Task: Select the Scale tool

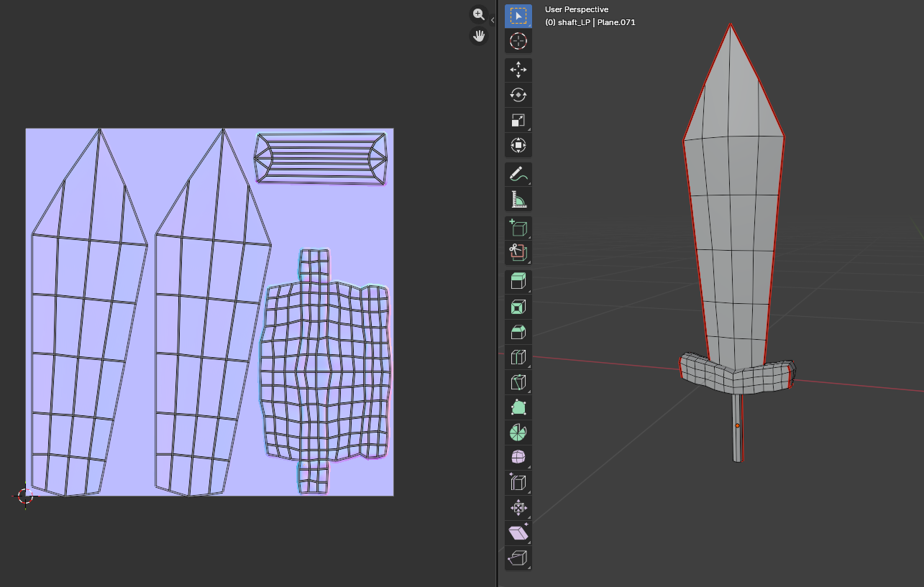Action: click(518, 119)
